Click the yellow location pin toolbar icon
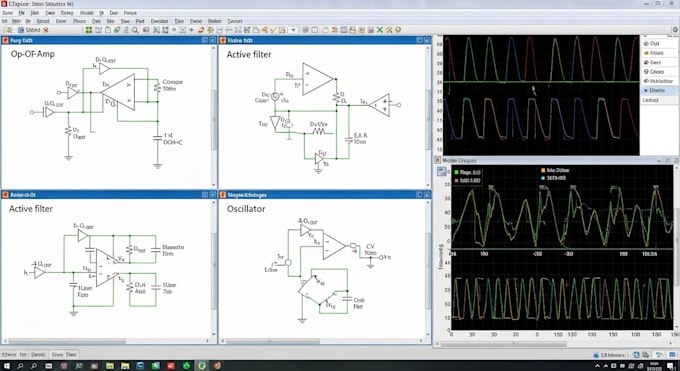Screen dimensions: 680x371 [398, 30]
